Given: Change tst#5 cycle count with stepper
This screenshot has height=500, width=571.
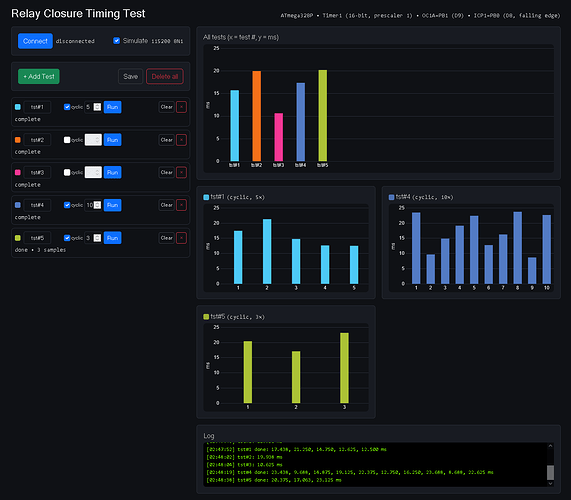Looking at the screenshot, I should click(97, 238).
